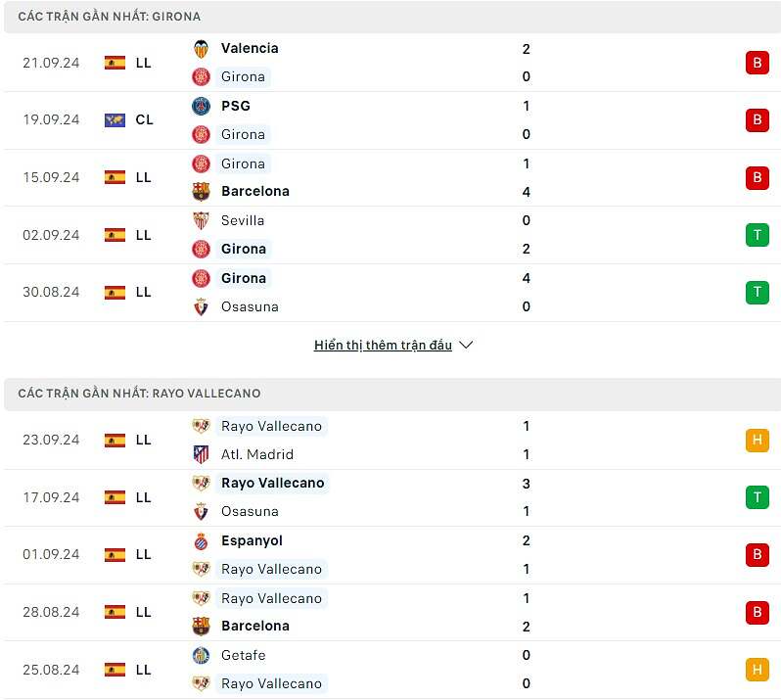
Task: Click the Atl. Madrid club crest
Action: [x=201, y=454]
